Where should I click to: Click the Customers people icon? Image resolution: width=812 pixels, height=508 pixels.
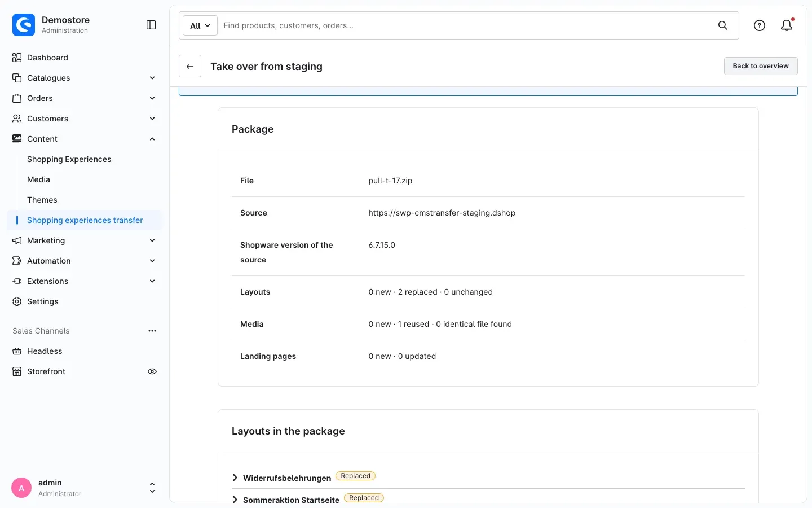click(x=17, y=119)
